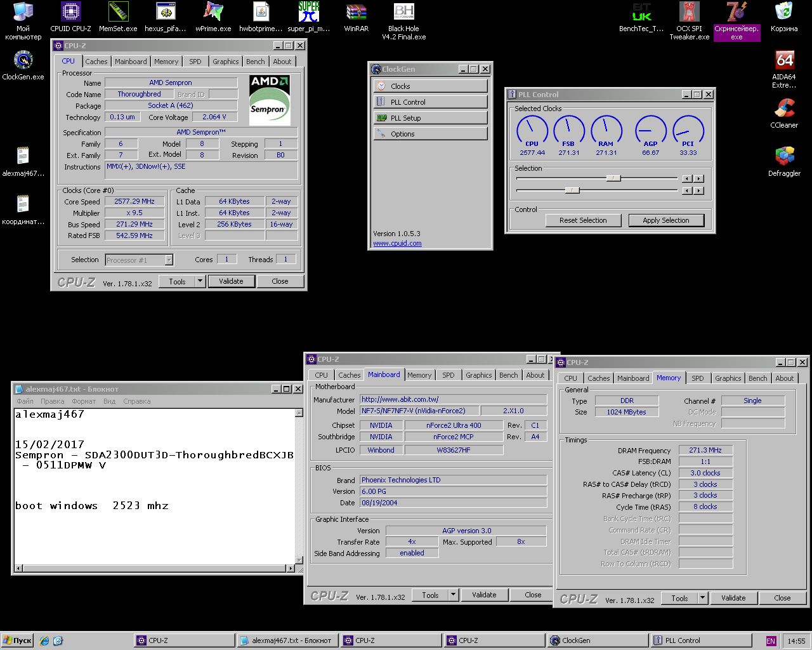Click left step arrow of lower PLL slider
The height and width of the screenshot is (650, 812).
pos(687,190)
